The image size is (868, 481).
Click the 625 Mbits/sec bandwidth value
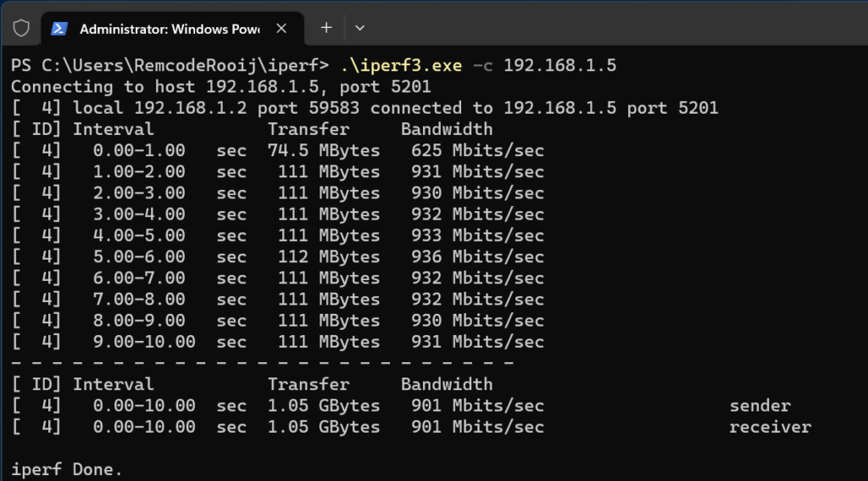(476, 150)
